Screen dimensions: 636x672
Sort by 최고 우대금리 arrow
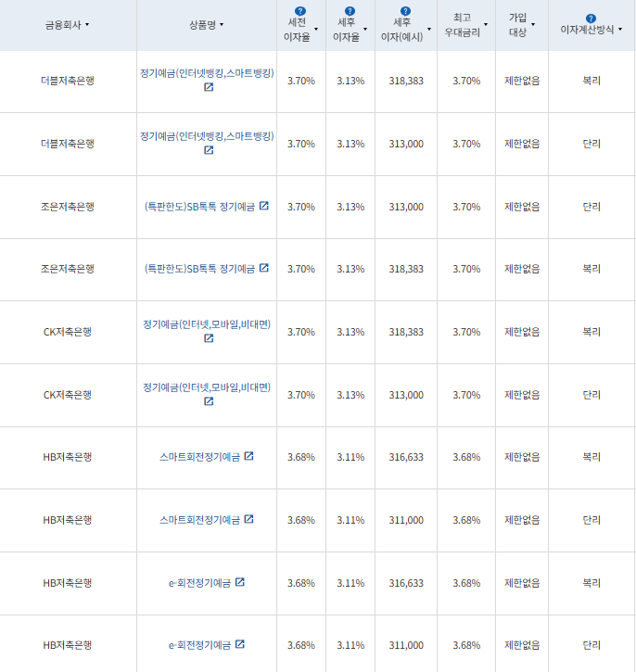coord(486,24)
